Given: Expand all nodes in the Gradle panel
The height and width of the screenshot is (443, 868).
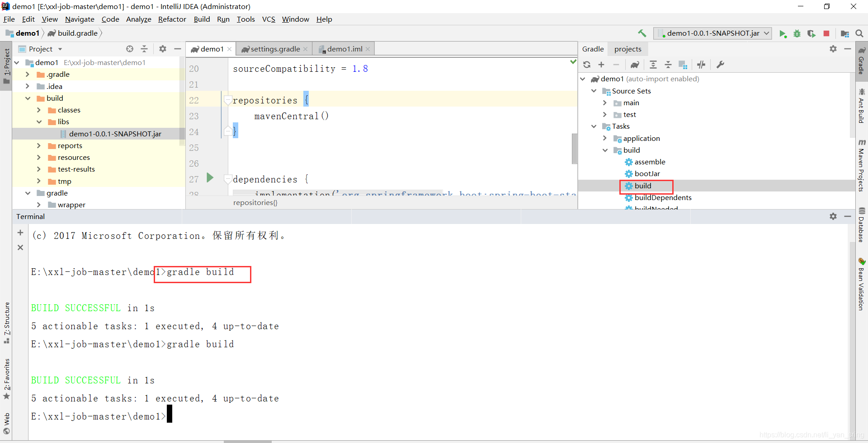Looking at the screenshot, I should tap(653, 65).
